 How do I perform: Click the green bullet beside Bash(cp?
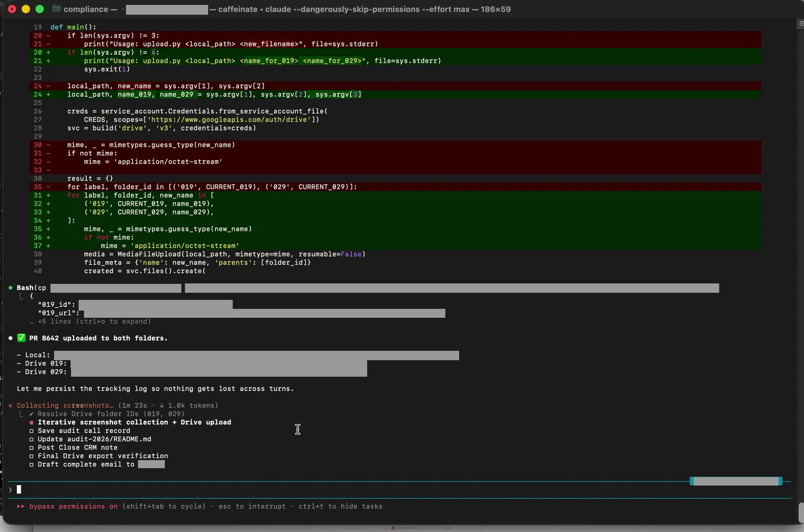pyautogui.click(x=10, y=288)
